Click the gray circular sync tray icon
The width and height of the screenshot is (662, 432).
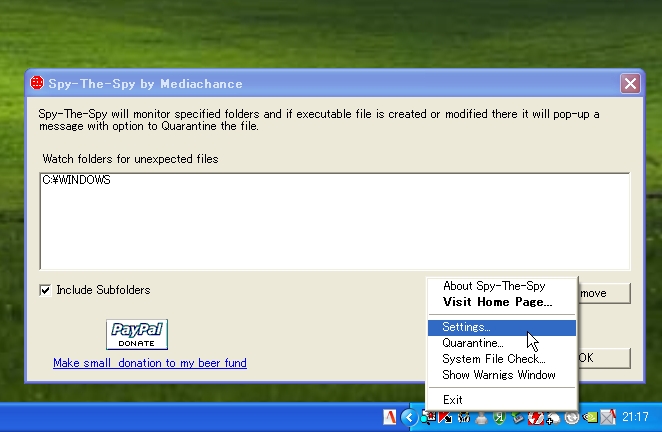point(572,418)
